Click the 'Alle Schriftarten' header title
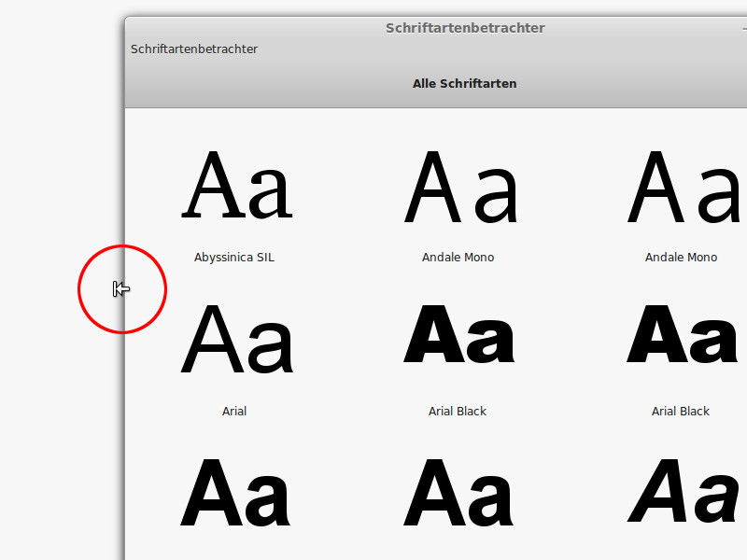This screenshot has height=560, width=747. click(464, 84)
